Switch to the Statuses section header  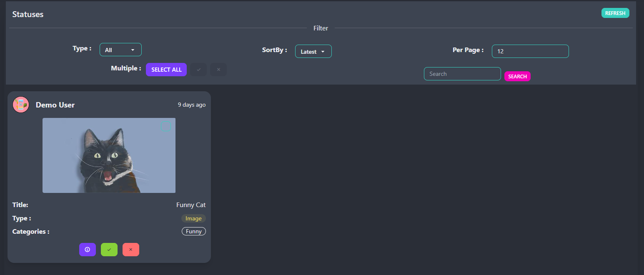coord(28,14)
